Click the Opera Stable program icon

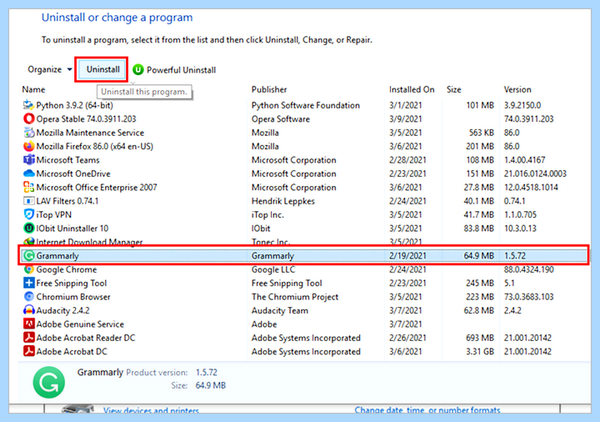29,119
